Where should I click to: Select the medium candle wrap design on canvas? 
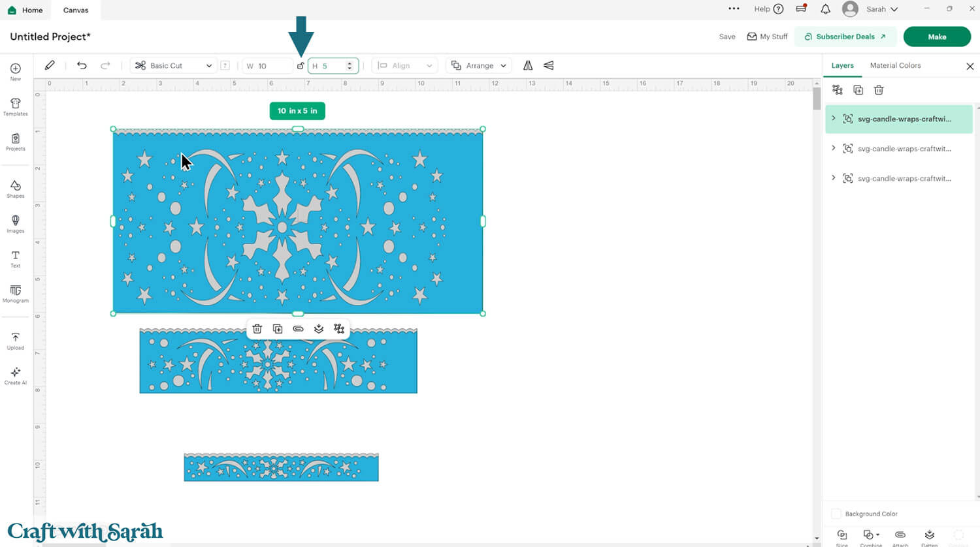point(278,361)
